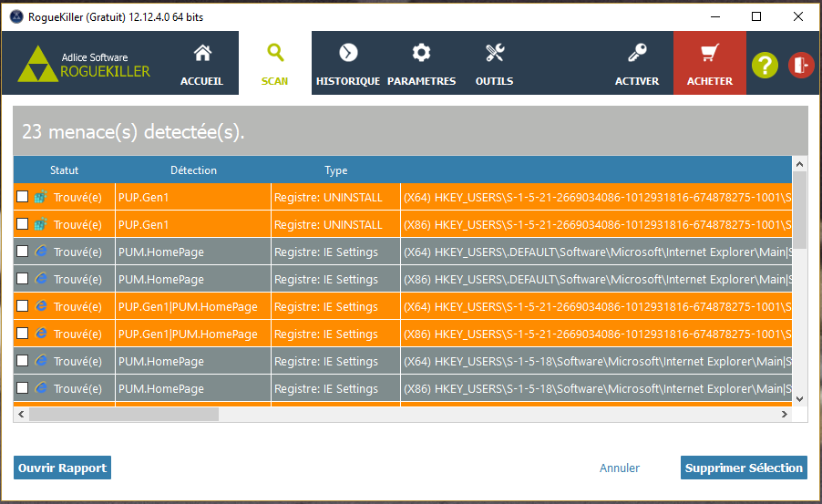This screenshot has height=504, width=822.
Task: Click the '23 menace(s) detectée(s).' heading
Action: [x=133, y=131]
